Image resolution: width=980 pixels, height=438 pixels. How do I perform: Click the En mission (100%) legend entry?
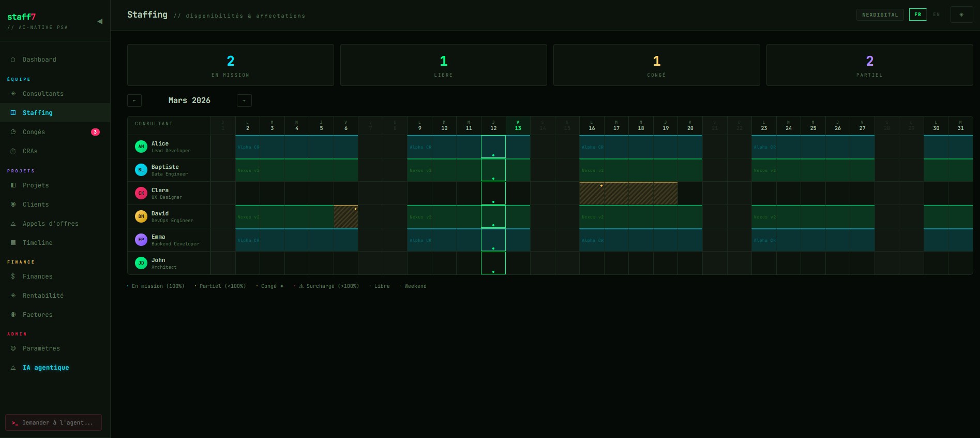click(x=156, y=286)
